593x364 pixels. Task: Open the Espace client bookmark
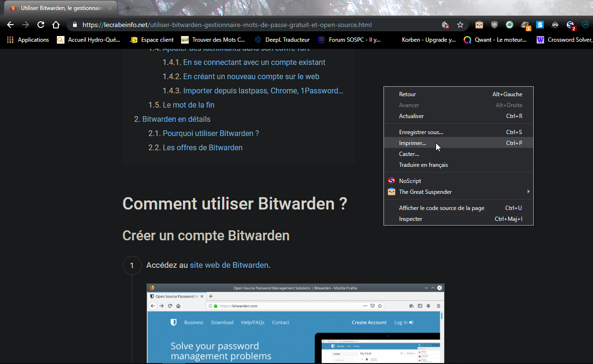[x=152, y=40]
